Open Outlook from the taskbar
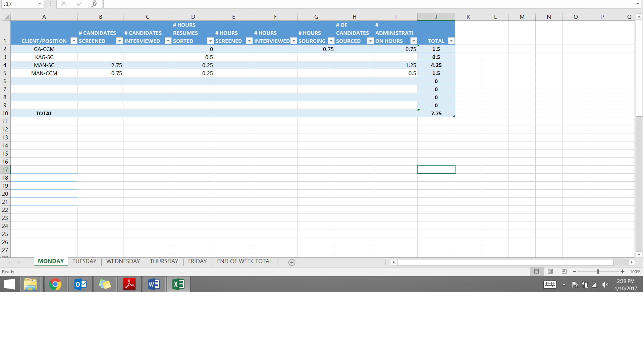The width and height of the screenshot is (644, 362). tap(80, 285)
